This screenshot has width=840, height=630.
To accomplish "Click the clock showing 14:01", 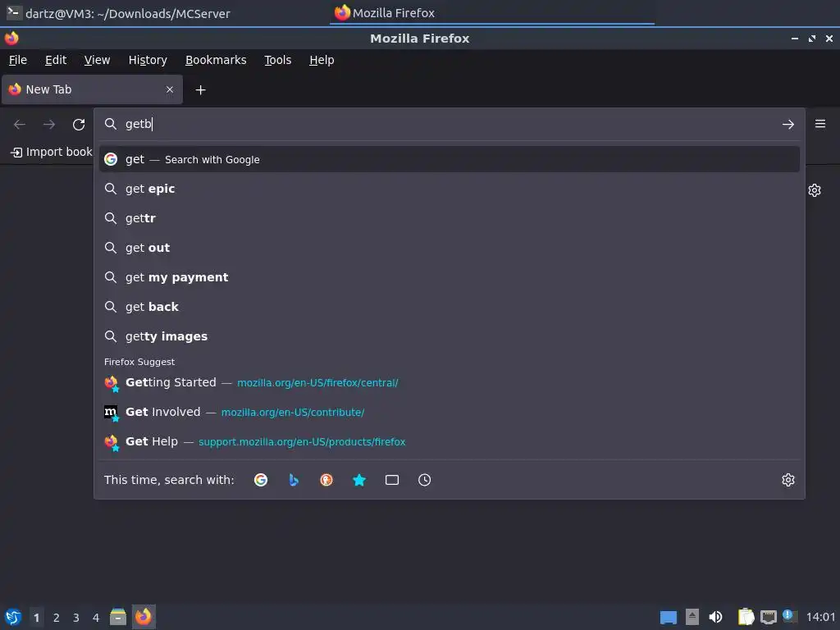I will [x=820, y=617].
